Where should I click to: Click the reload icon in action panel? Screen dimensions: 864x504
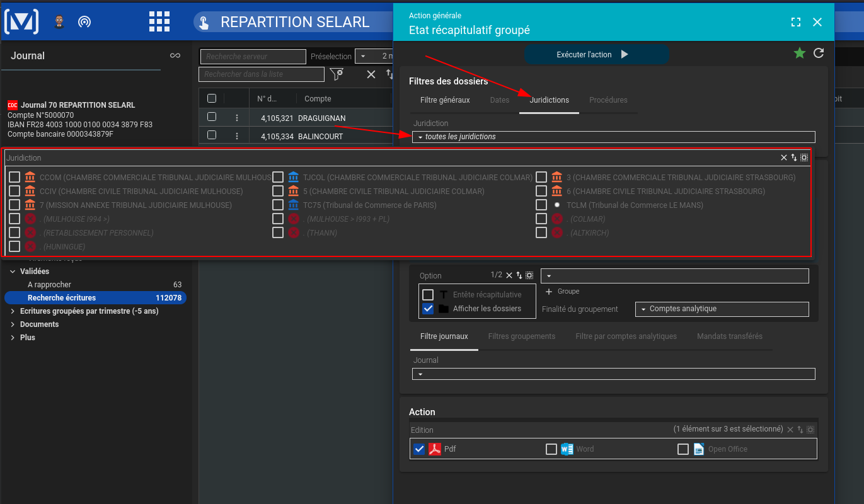click(819, 53)
